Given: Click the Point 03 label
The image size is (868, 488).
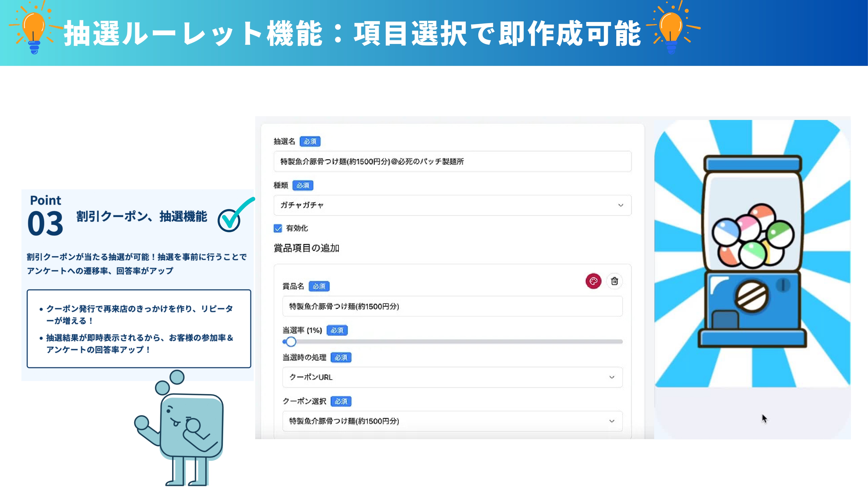Looking at the screenshot, I should pos(45,216).
